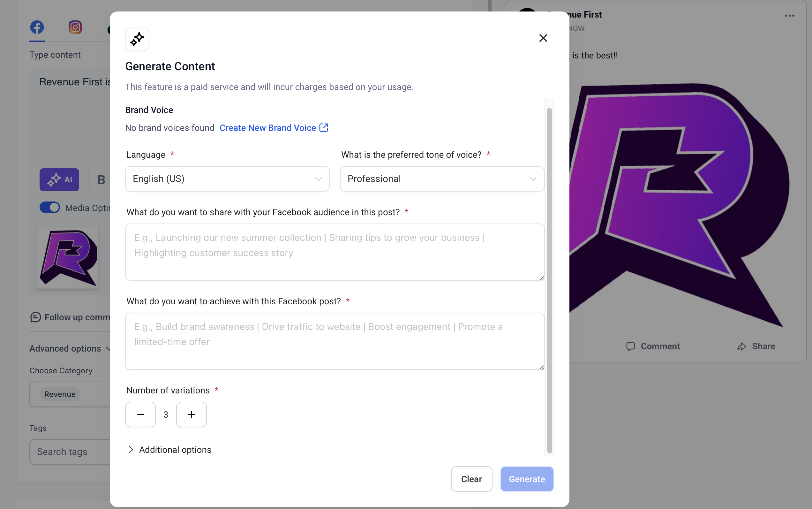Click the Share icon in post preview
812x509 pixels.
(x=742, y=346)
